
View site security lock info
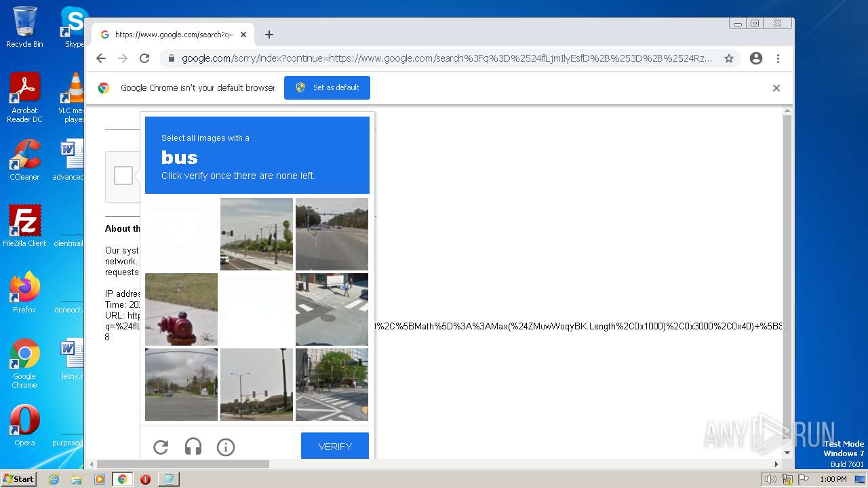pyautogui.click(x=172, y=58)
